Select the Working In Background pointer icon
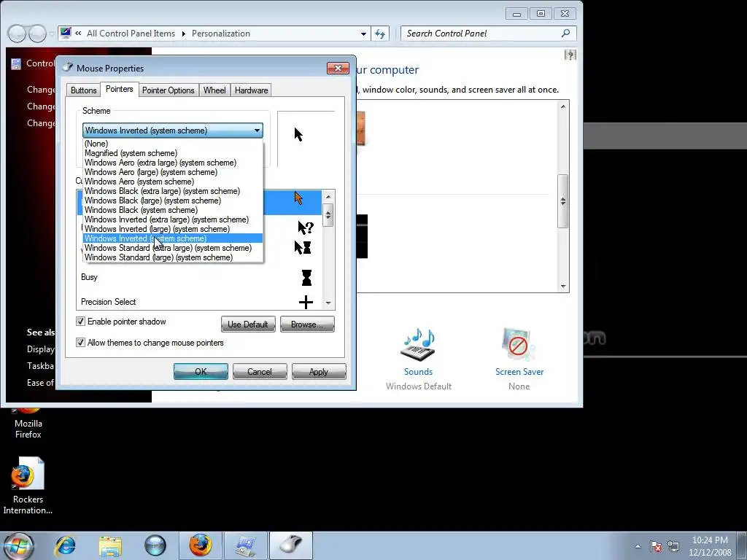 point(303,247)
